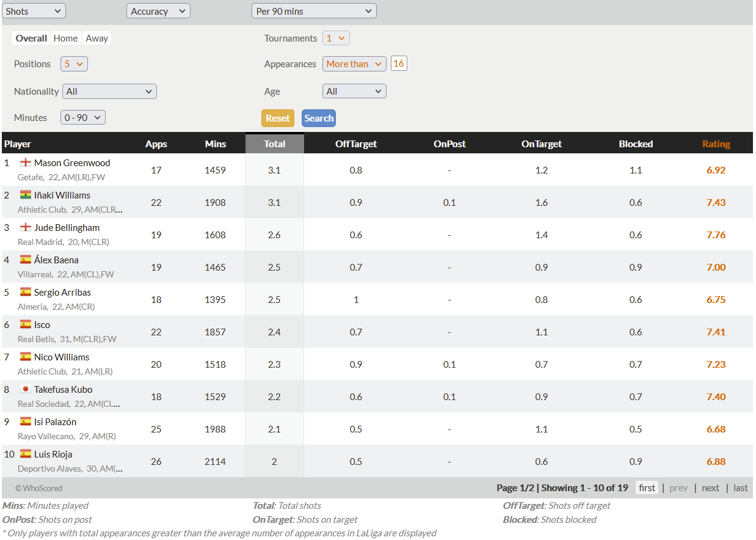
Task: Open the Nationality All dropdown
Action: coord(109,91)
